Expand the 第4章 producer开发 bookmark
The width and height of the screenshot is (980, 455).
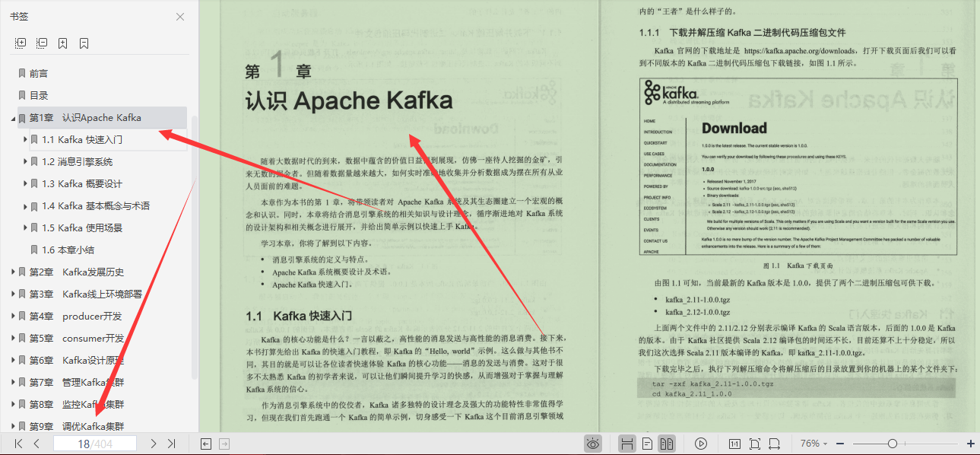[x=13, y=316]
